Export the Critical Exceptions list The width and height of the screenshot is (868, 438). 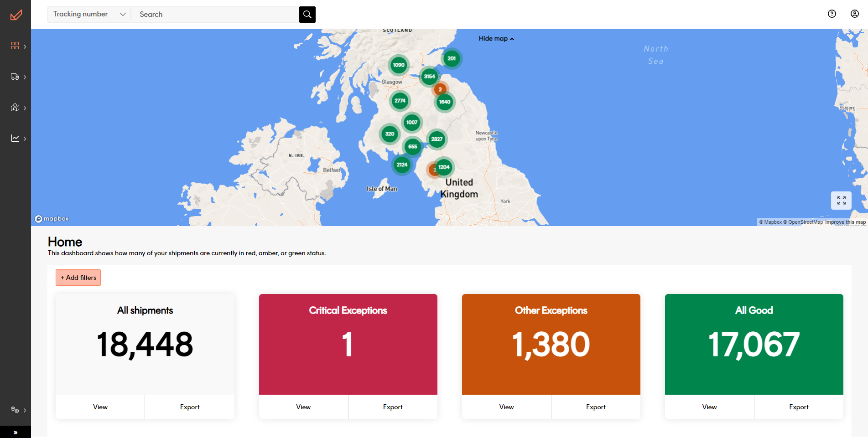click(x=392, y=407)
